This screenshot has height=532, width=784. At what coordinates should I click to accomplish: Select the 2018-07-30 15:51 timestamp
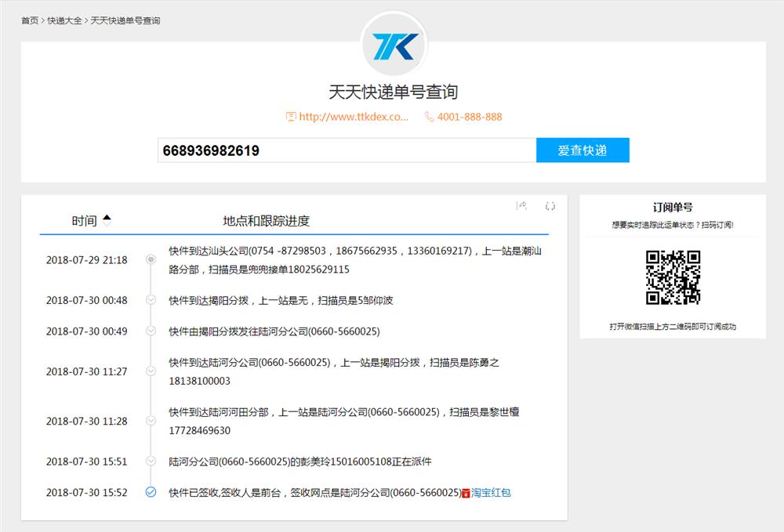point(86,461)
